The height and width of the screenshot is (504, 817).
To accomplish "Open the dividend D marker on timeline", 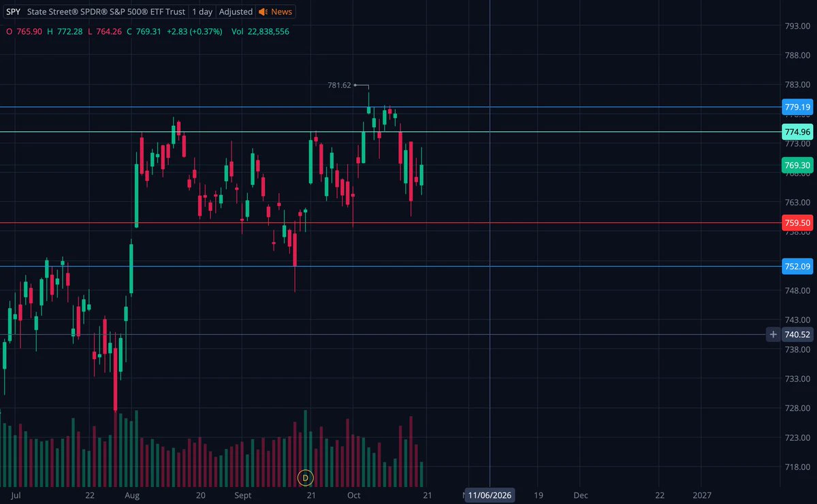I will [306, 478].
